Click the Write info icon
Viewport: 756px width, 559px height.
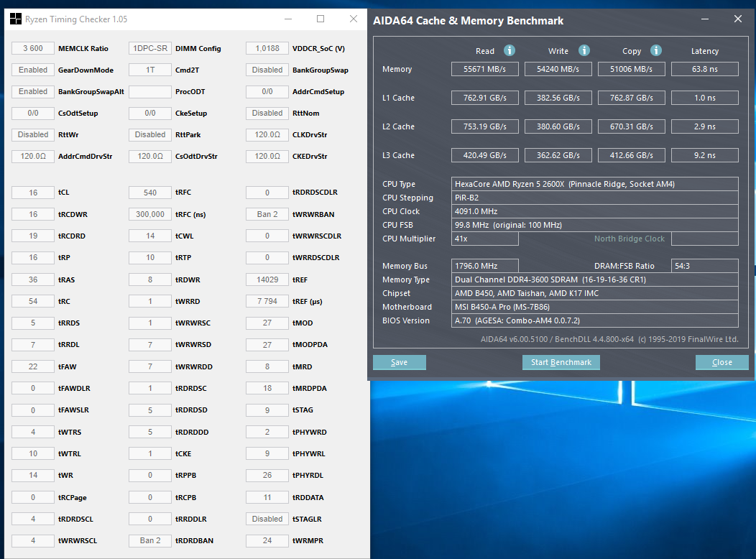[584, 50]
